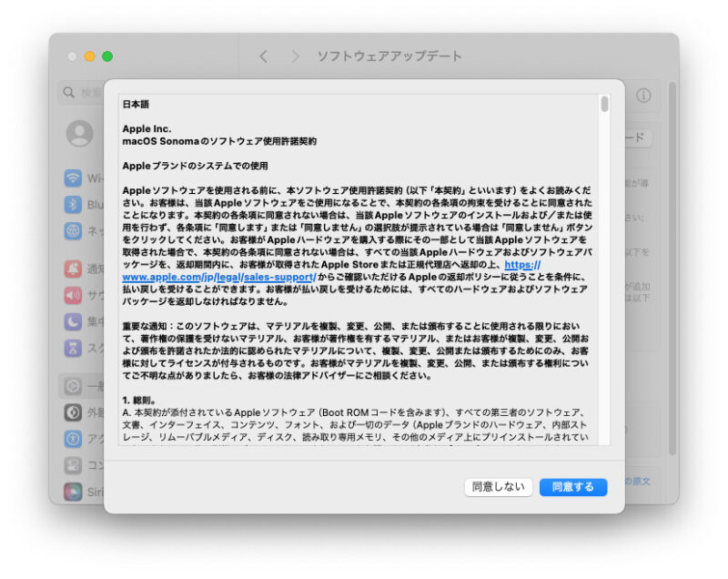The image size is (728, 579).
Task: Open the Sound speaker sidebar icon
Action: [x=73, y=295]
